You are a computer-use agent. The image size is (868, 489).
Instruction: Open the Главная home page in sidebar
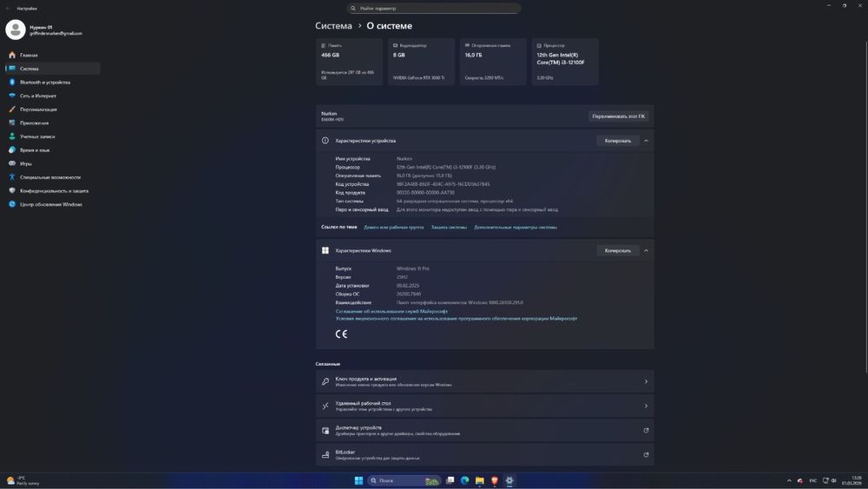[53, 55]
